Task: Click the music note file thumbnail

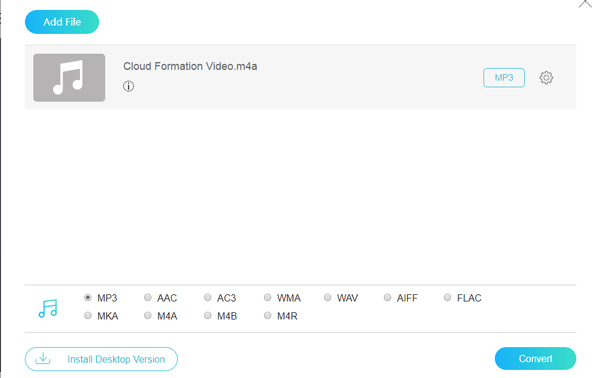Action: click(x=69, y=78)
